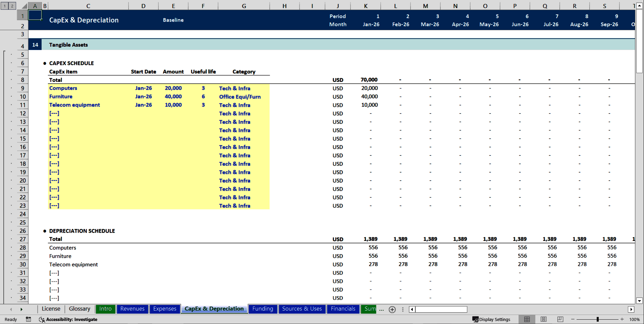Expand rows using outline level 2 button
Screen dimensions: 644x324
[x=12, y=6]
